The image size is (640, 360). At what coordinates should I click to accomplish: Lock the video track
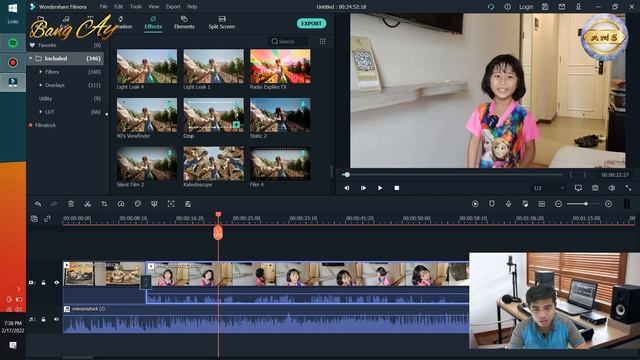point(44,282)
